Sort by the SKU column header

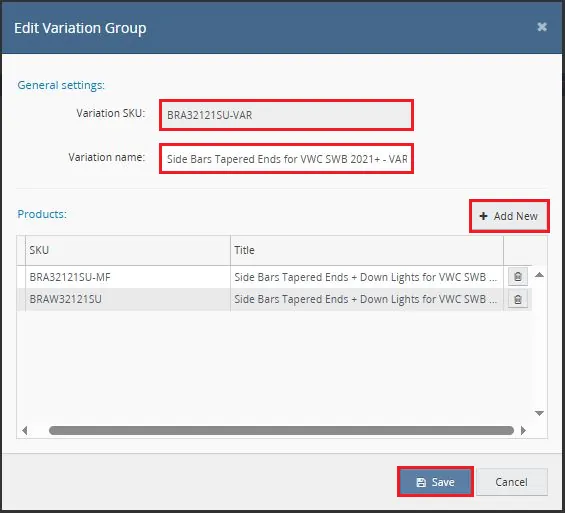(128, 250)
